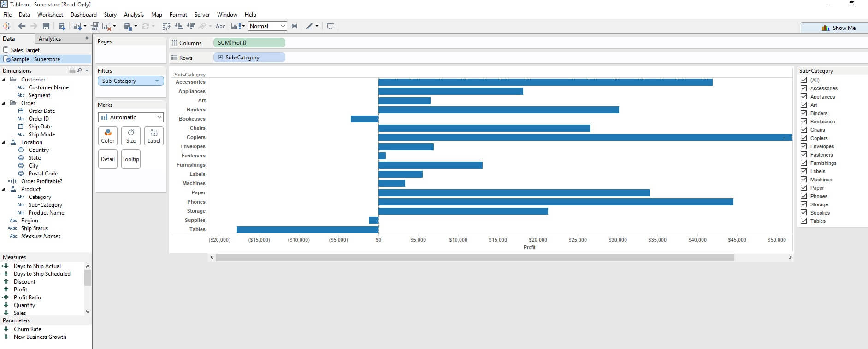
Task: Collapse the Product hierarchy
Action: [4, 189]
